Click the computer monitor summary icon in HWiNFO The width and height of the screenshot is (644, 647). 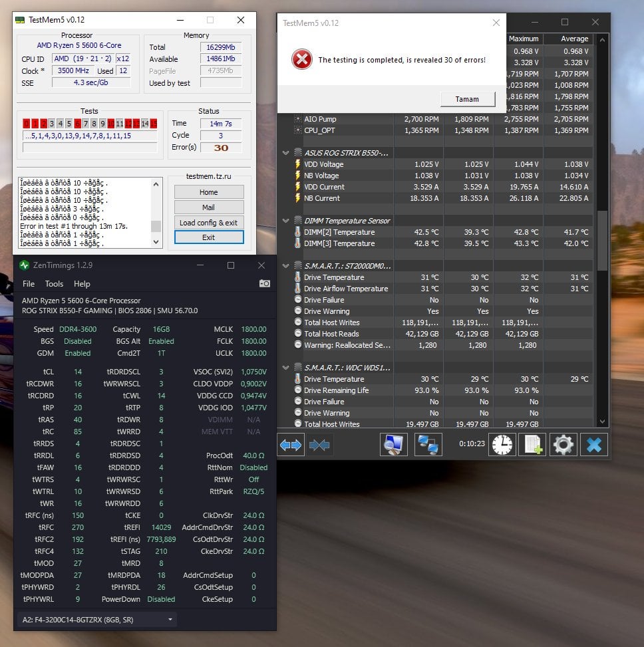pos(393,445)
